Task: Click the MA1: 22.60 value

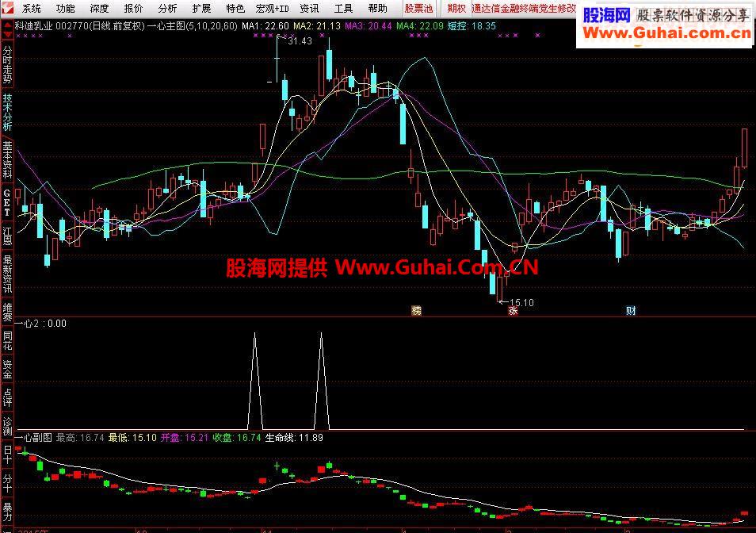Action: [265, 25]
